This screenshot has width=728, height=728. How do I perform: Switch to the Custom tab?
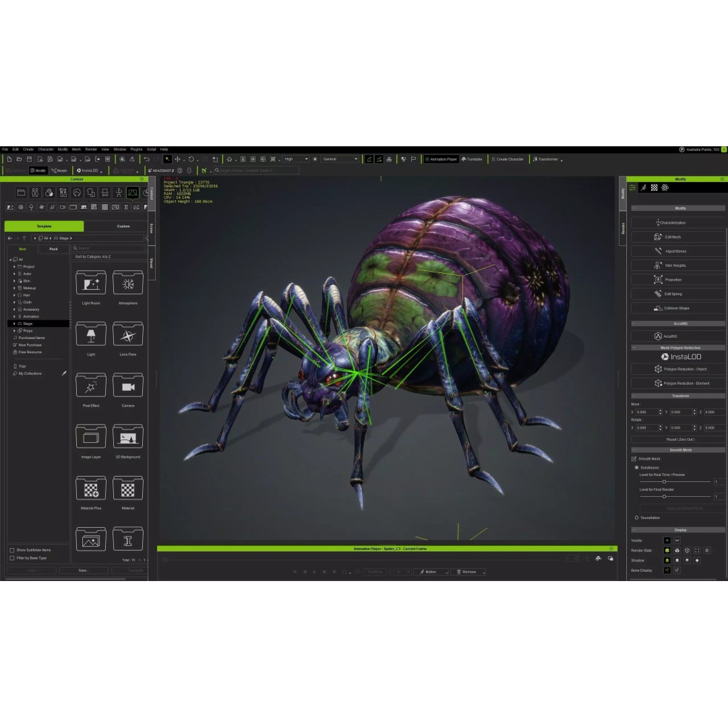123,226
